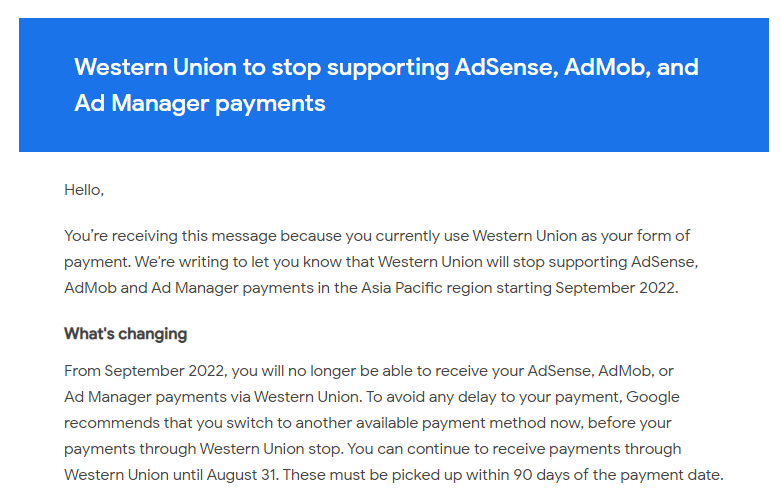
Task: Click the "Hello," greeting text
Action: point(84,190)
